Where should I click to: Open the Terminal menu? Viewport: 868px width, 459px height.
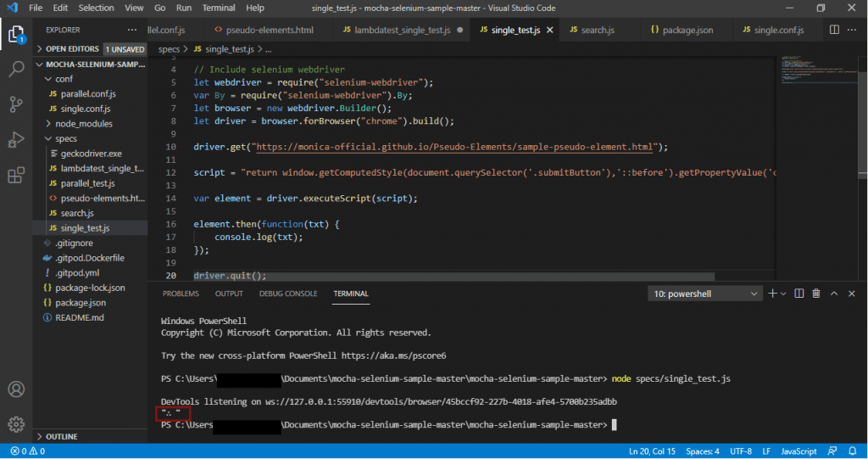click(x=219, y=8)
